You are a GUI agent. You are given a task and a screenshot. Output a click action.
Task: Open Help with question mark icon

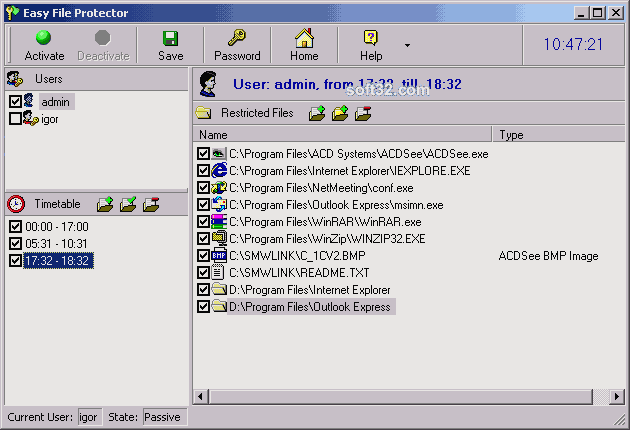pos(371,45)
